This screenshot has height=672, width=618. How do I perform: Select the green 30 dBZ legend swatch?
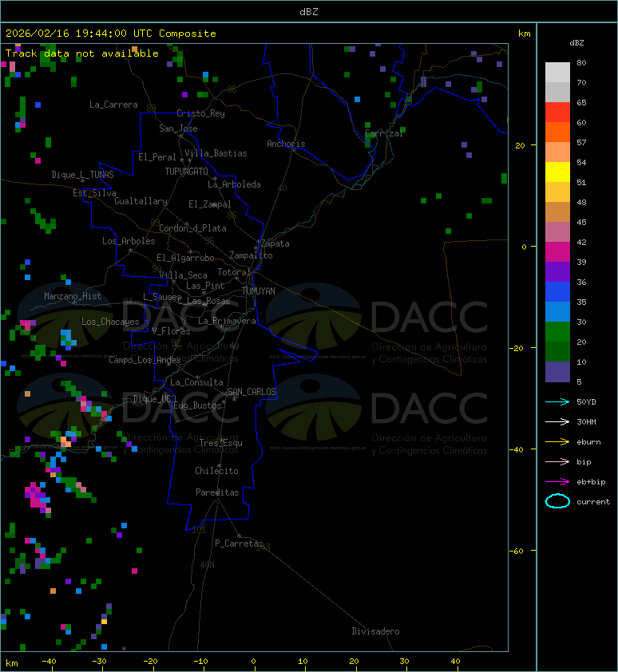coord(557,331)
